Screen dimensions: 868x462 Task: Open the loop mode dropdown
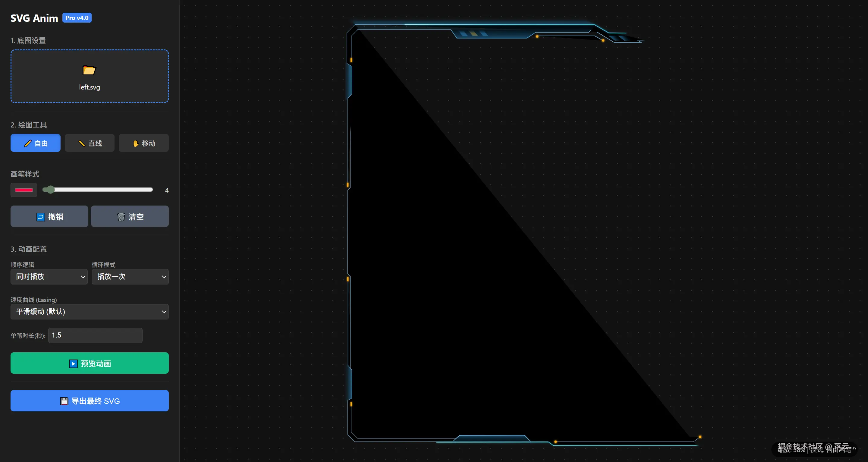[x=130, y=277]
